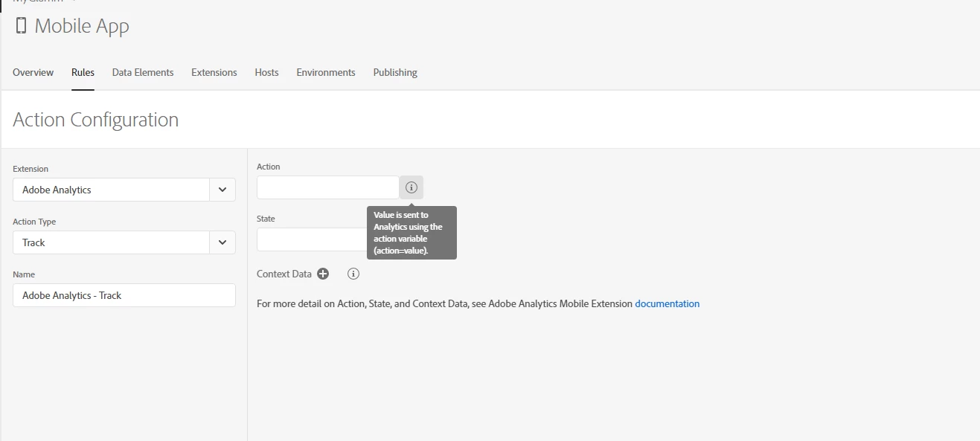Click the Name field containing Adobe Analytics - Track
Screen dimensions: 980x441
tap(124, 295)
